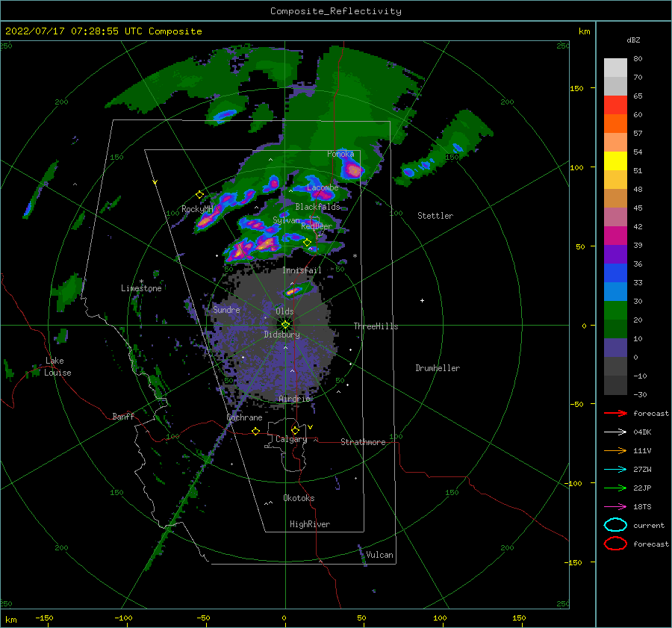This screenshot has width=672, height=628.
Task: Click the 54 dBZ yellow swatch
Action: coord(615,161)
